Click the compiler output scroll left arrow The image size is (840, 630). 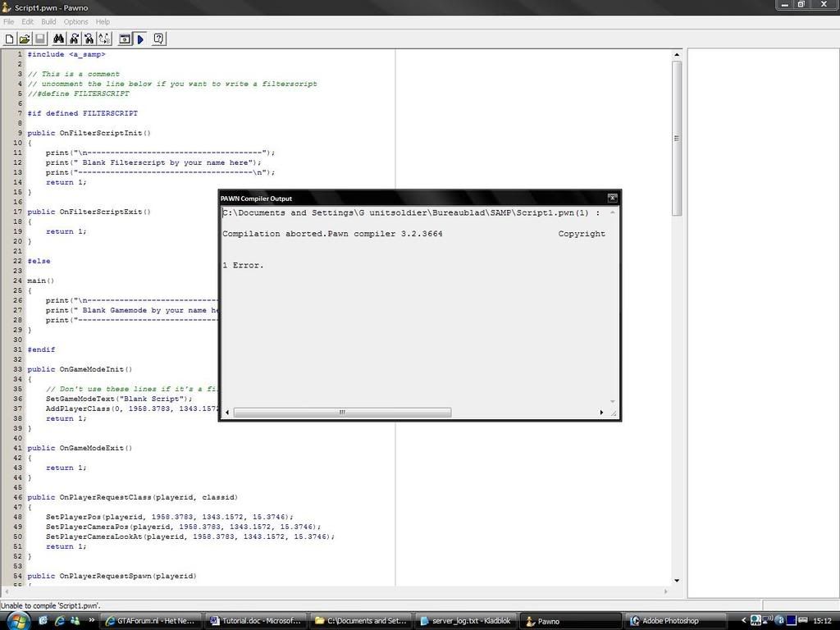pyautogui.click(x=228, y=412)
